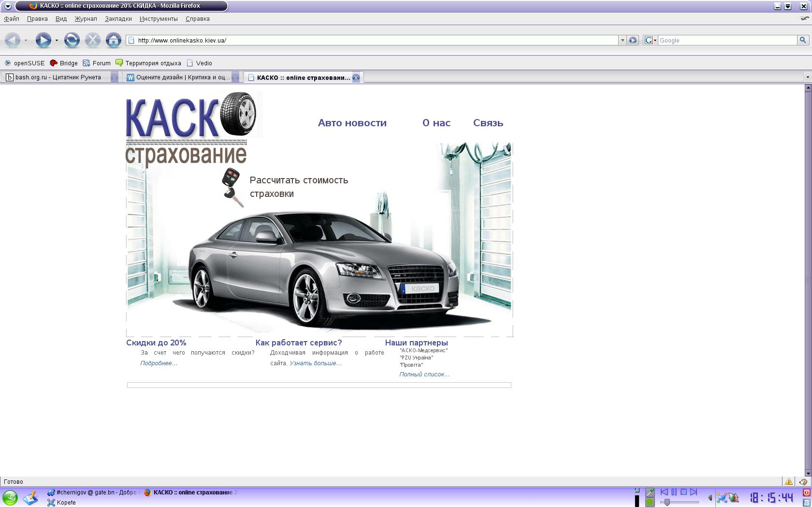Stop playback in panel player
The height and width of the screenshot is (508, 812).
click(x=683, y=492)
